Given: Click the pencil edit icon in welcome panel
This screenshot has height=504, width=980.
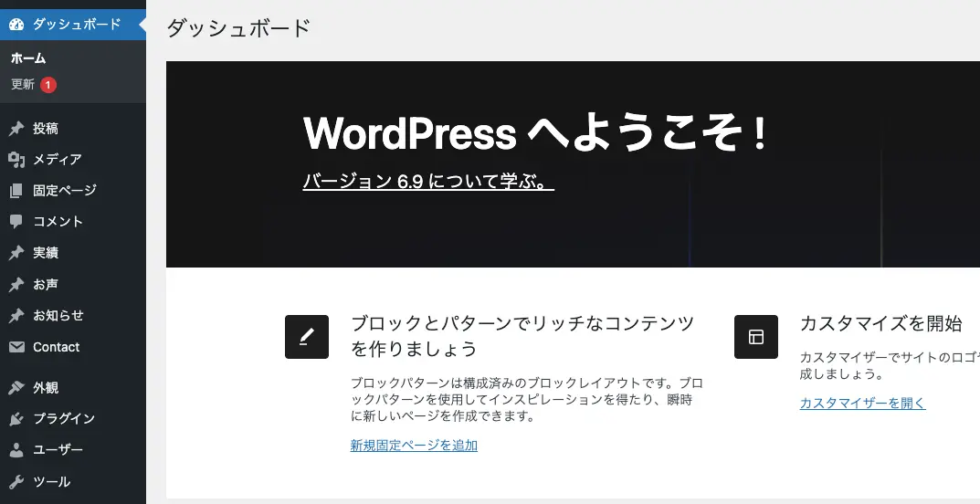Looking at the screenshot, I should [x=307, y=337].
